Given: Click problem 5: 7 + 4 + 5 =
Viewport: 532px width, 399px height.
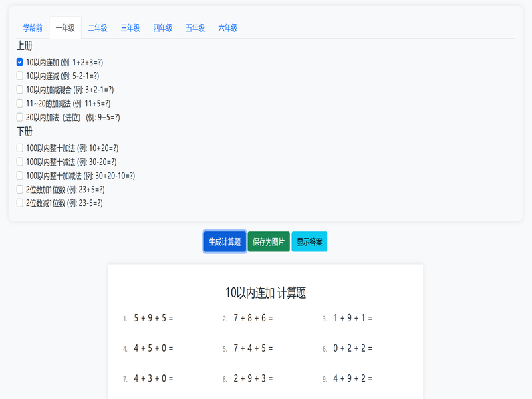Looking at the screenshot, I should [x=253, y=348].
